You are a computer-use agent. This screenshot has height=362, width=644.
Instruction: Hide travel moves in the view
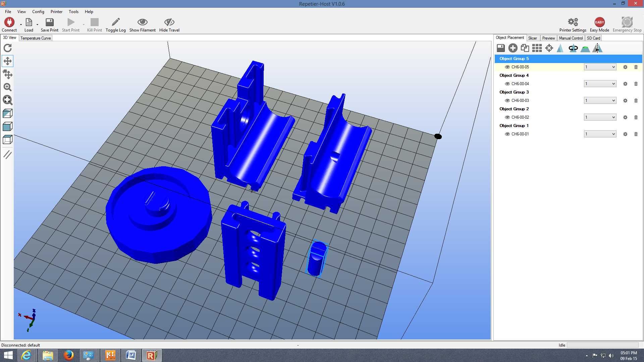[169, 22]
